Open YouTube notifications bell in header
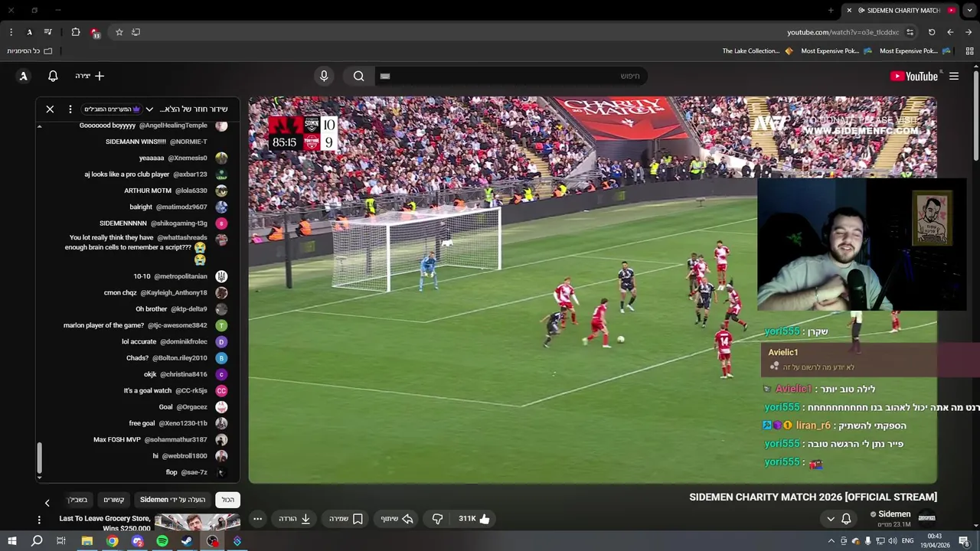The width and height of the screenshot is (980, 551). [53, 76]
